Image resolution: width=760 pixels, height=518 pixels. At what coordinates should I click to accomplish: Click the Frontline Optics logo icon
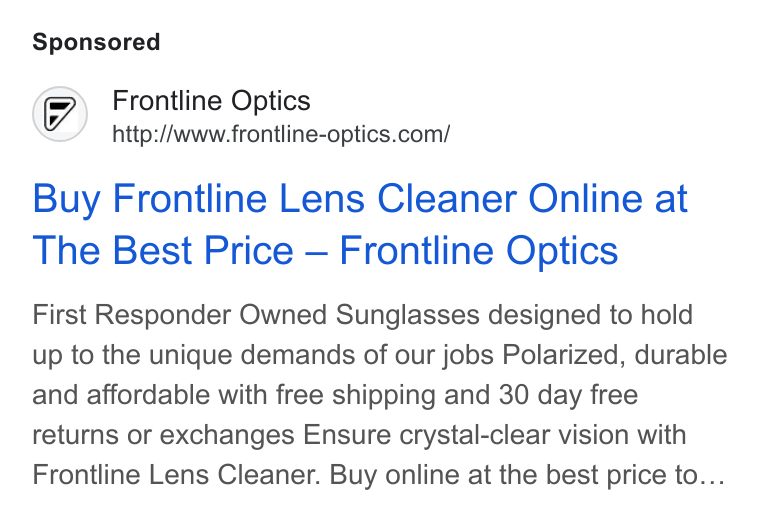point(60,114)
